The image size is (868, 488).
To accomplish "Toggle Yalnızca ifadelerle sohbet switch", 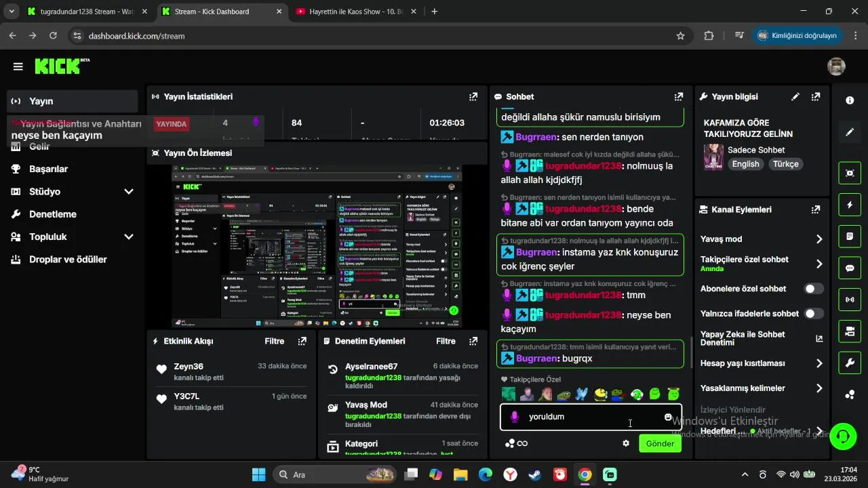I will click(814, 314).
